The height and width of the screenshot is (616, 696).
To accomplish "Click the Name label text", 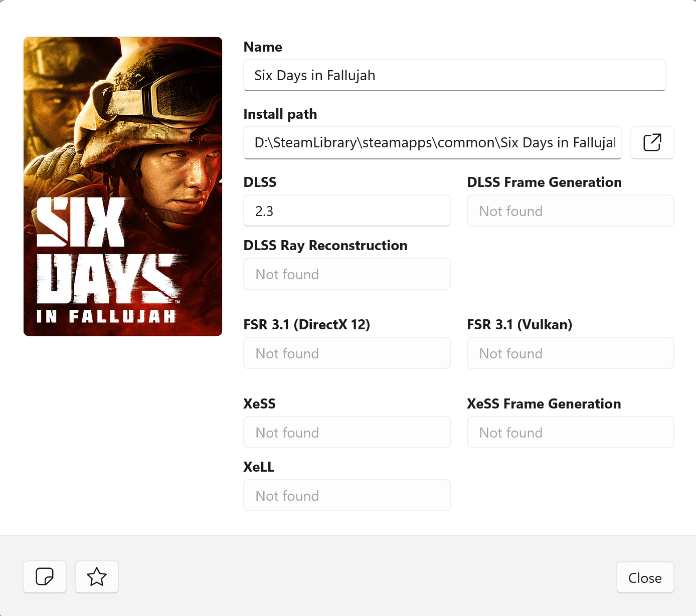I will click(263, 47).
